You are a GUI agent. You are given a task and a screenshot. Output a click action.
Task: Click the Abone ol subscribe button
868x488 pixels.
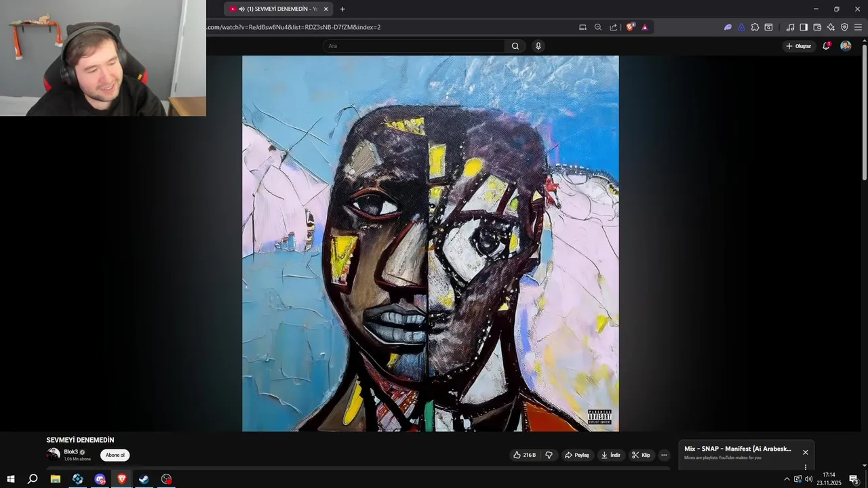pos(115,455)
